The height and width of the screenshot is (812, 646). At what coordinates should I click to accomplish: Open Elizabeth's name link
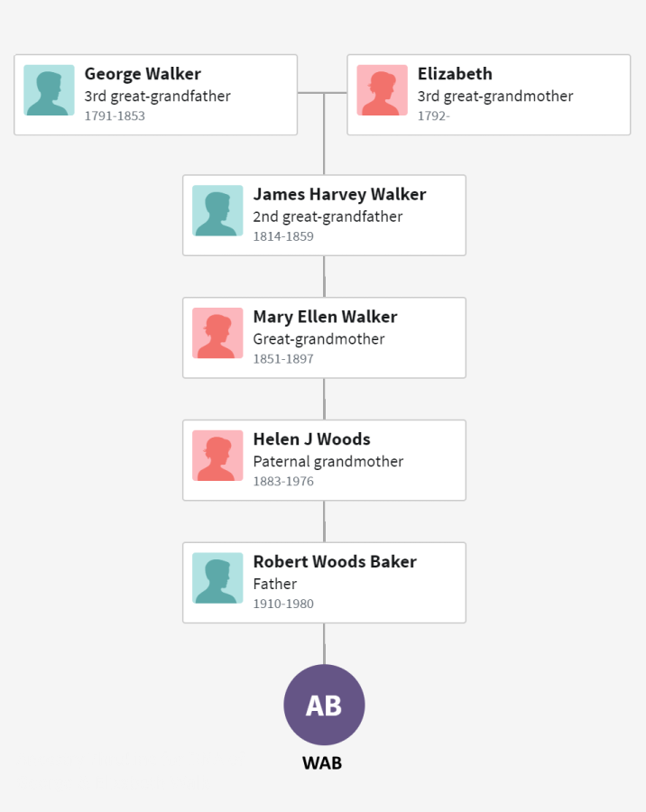[x=455, y=74]
